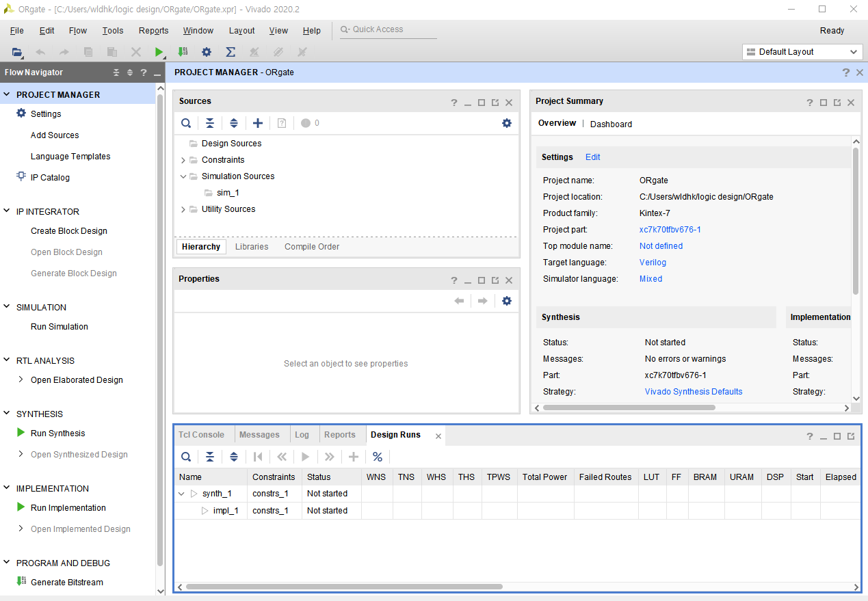Add run with plus in Design Runs
868x601 pixels.
coord(354,457)
